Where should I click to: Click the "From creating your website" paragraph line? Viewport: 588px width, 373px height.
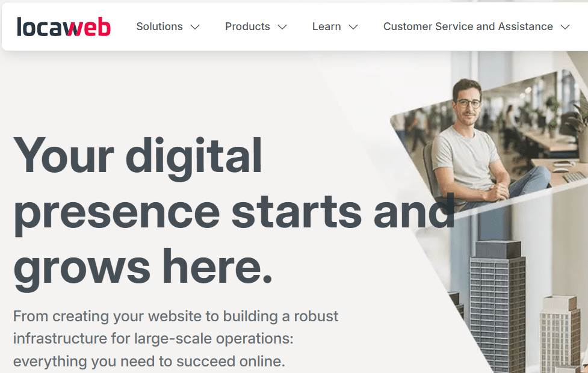coord(176,316)
